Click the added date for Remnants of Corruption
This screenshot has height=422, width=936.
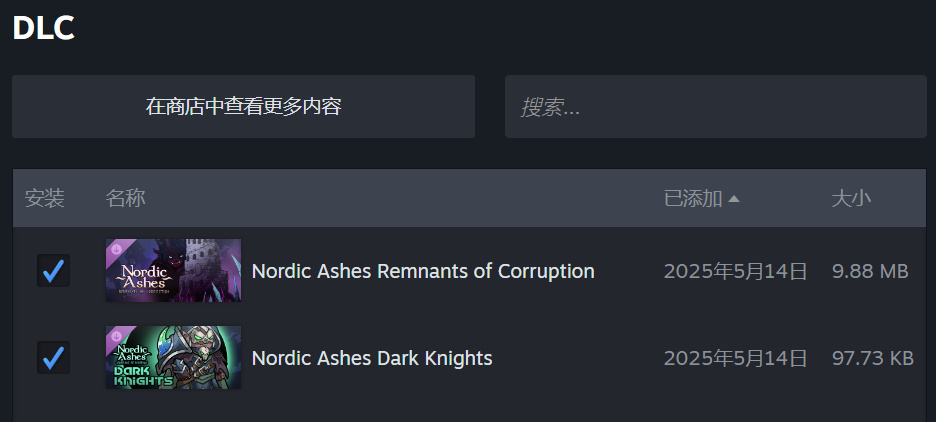tap(735, 271)
